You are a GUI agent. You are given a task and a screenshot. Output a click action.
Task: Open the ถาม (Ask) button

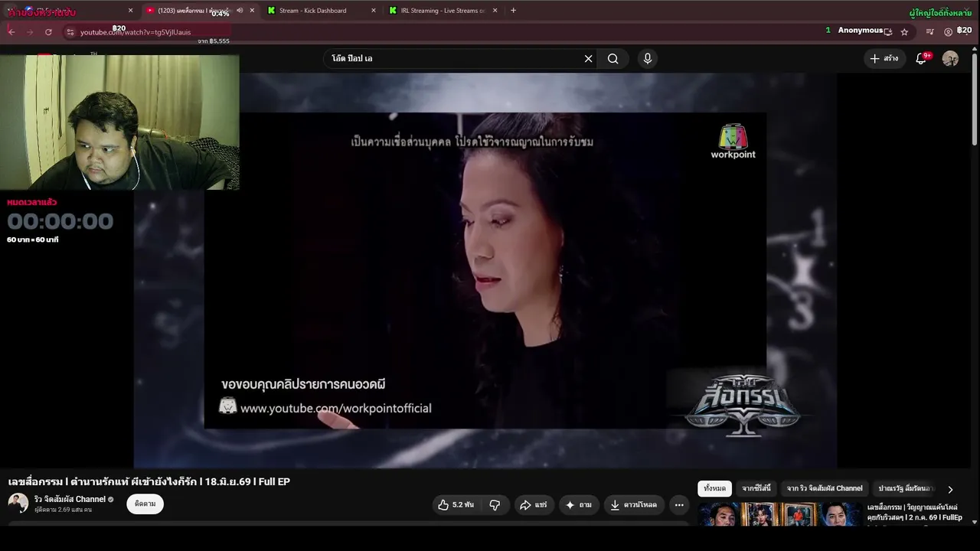click(579, 505)
